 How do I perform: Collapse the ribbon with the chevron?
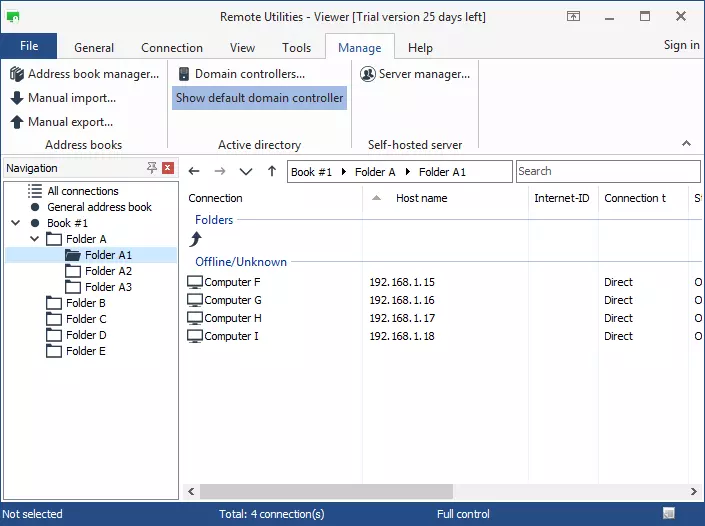point(686,144)
